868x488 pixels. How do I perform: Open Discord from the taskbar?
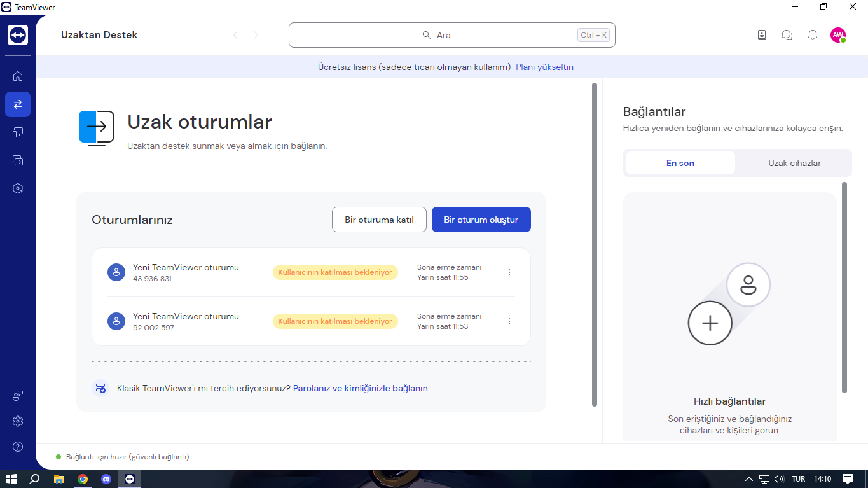(106, 479)
